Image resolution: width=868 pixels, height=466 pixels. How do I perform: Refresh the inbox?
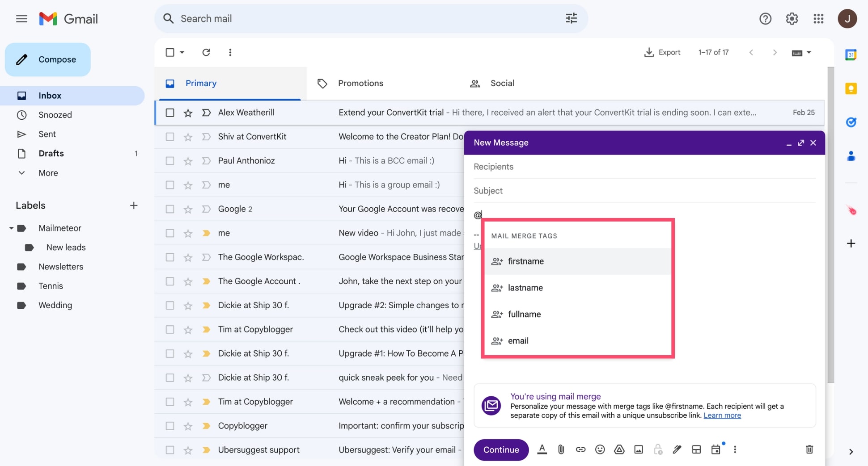point(206,52)
